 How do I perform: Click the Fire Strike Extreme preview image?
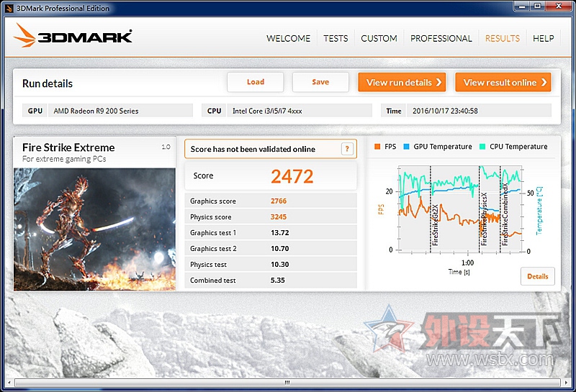(95, 229)
